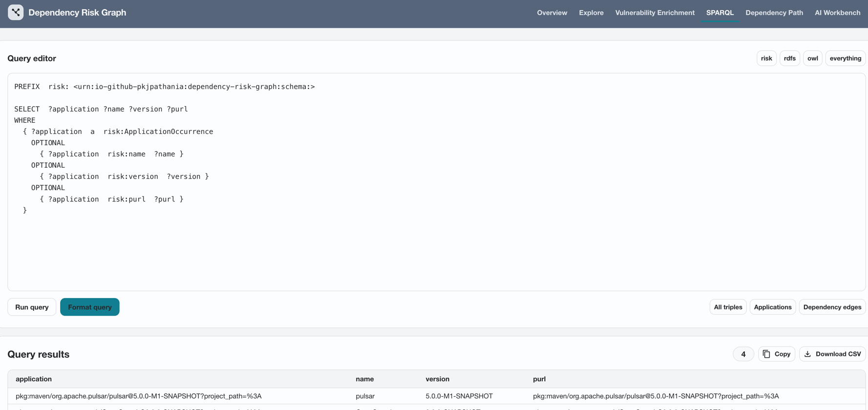Screen dimensions: 868x410
Task: Insert the risk prefix chip
Action: click(766, 58)
